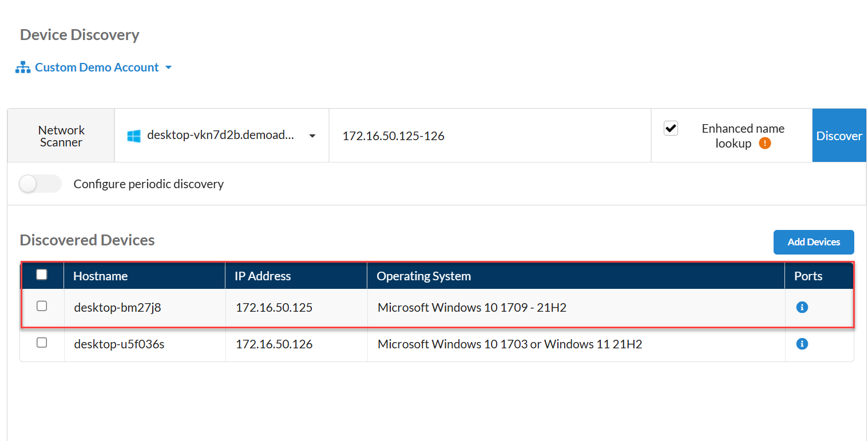868x441 pixels.
Task: Click the Hostname column header
Action: point(101,276)
